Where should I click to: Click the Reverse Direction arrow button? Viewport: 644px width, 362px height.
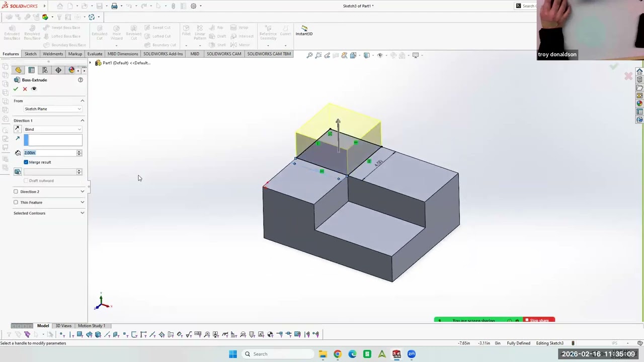click(x=18, y=129)
